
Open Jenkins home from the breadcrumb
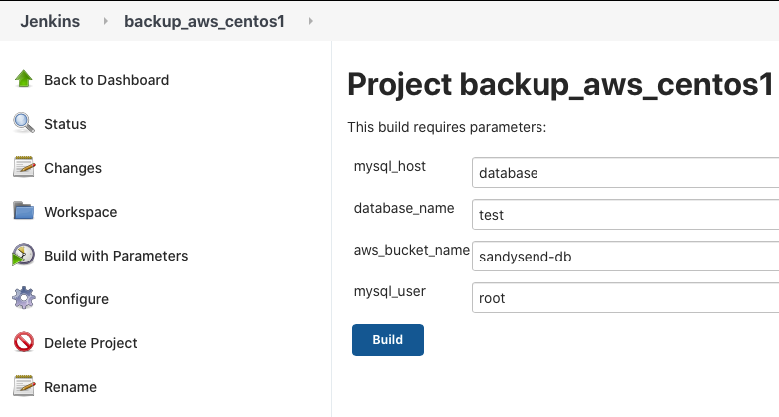(50, 21)
